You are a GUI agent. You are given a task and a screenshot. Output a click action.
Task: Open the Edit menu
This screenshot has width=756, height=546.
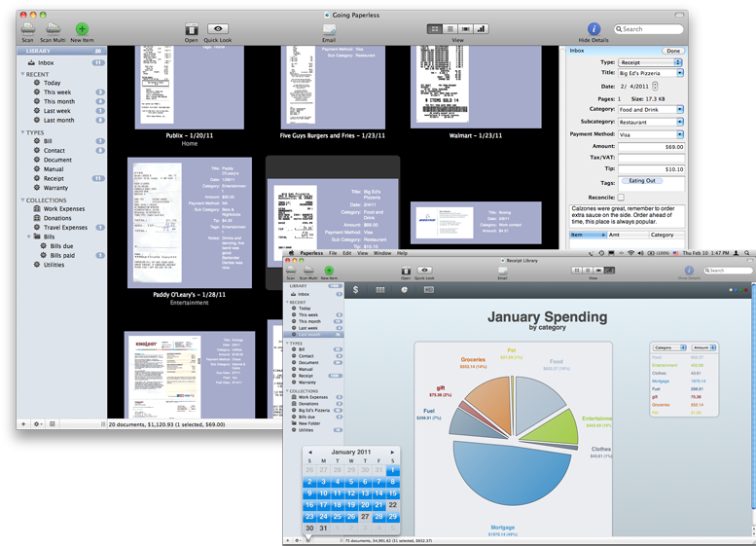(346, 253)
